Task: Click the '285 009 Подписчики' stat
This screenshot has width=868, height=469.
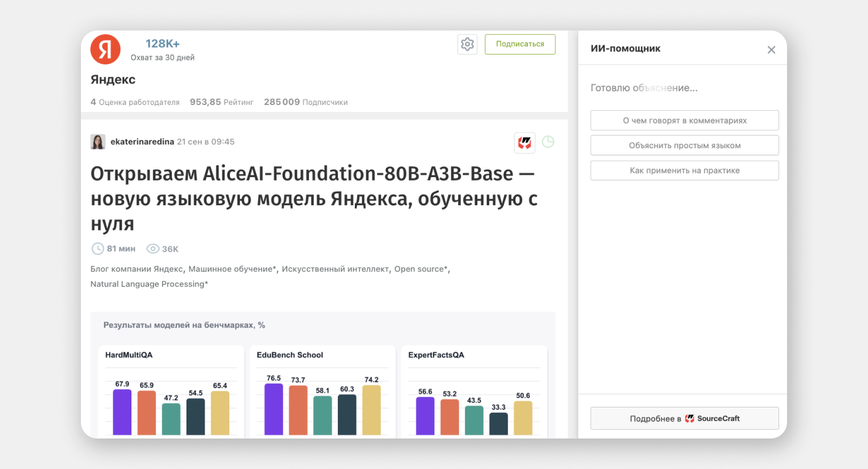Action: coord(306,102)
